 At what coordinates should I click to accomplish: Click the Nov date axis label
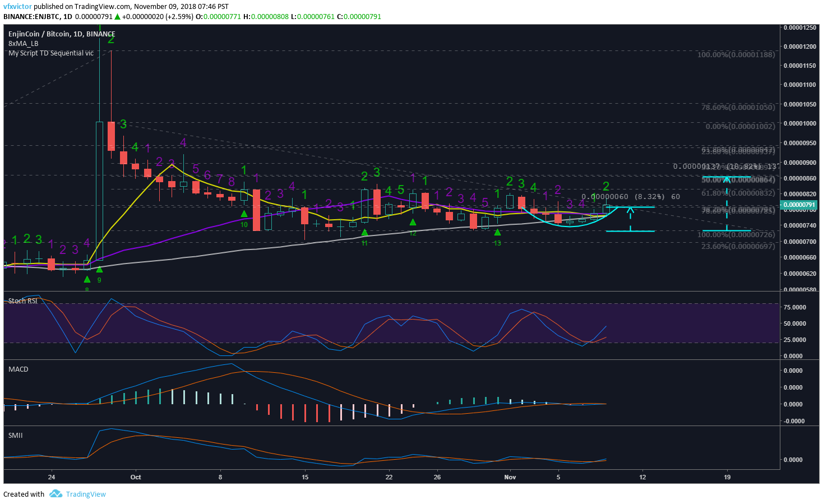click(x=510, y=477)
